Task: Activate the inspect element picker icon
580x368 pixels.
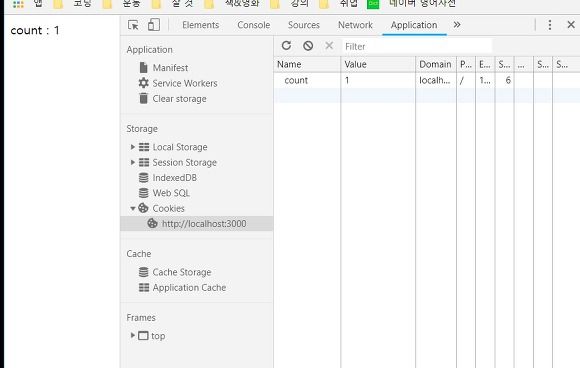Action: tap(133, 25)
